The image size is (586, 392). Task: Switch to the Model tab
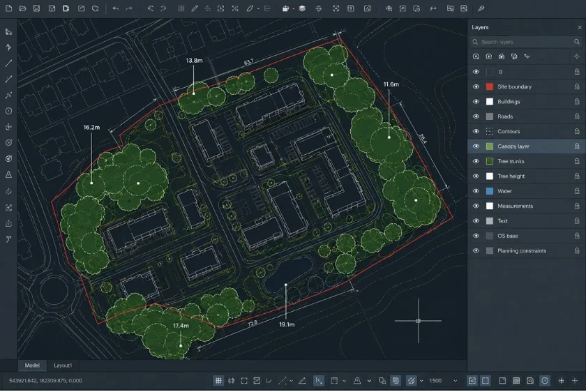tap(32, 365)
